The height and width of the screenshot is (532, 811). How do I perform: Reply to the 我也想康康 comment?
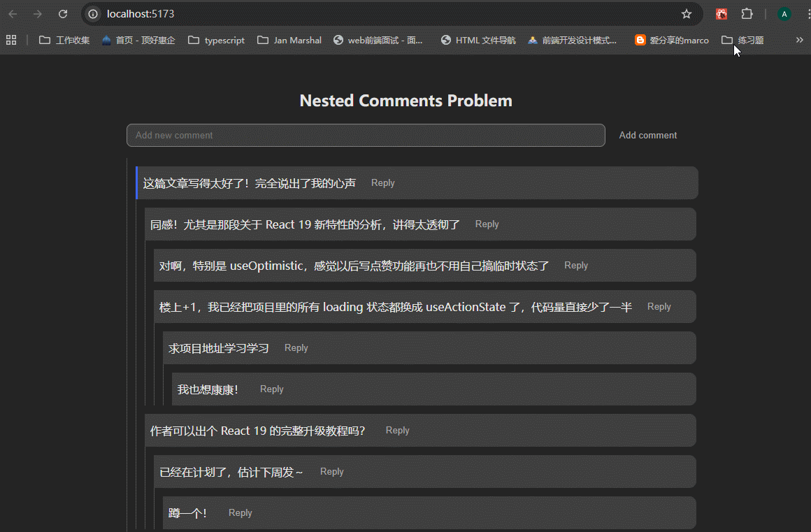point(272,389)
